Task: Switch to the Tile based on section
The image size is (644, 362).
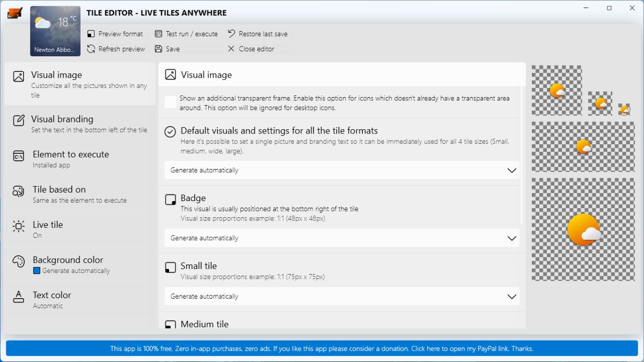Action: click(79, 194)
